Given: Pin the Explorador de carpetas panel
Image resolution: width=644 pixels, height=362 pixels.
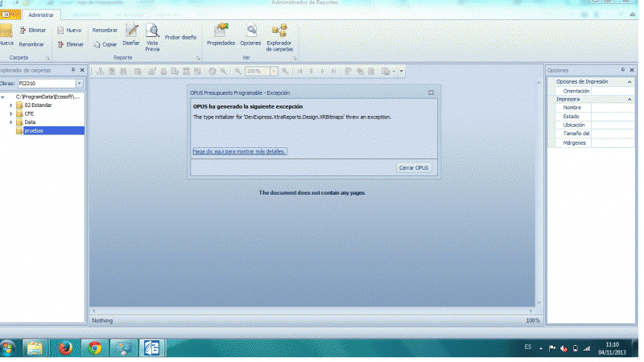Looking at the screenshot, I should [73, 70].
